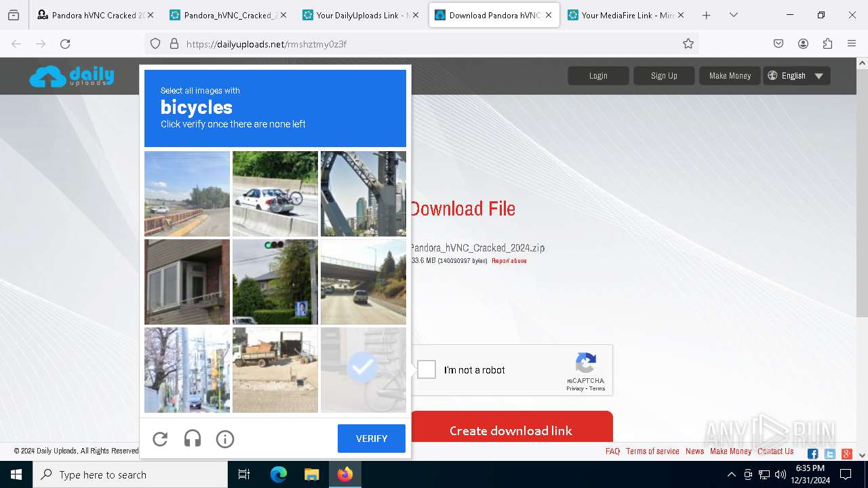Select captcha tile with traffic light
This screenshot has height=488, width=868.
[x=275, y=282]
